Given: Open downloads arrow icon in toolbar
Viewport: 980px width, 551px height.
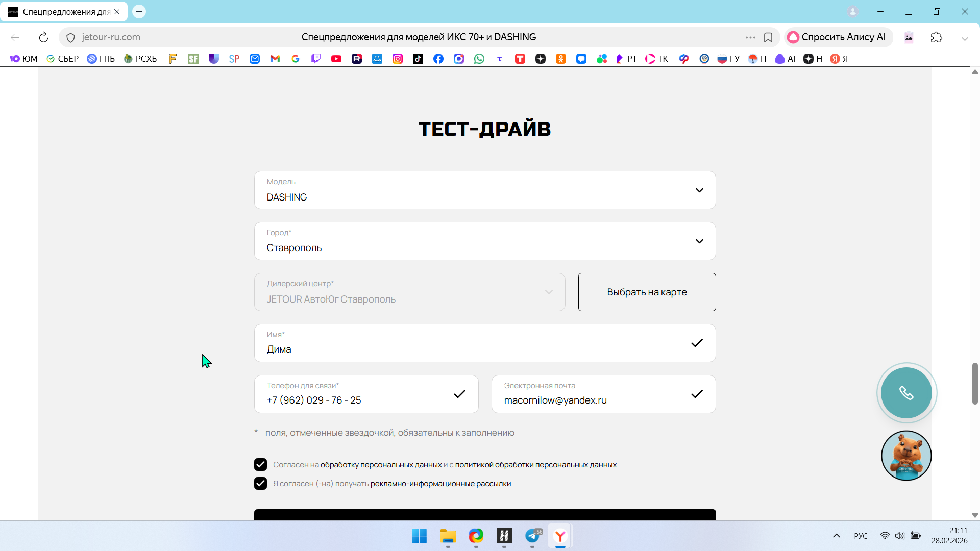Looking at the screenshot, I should click(x=964, y=37).
